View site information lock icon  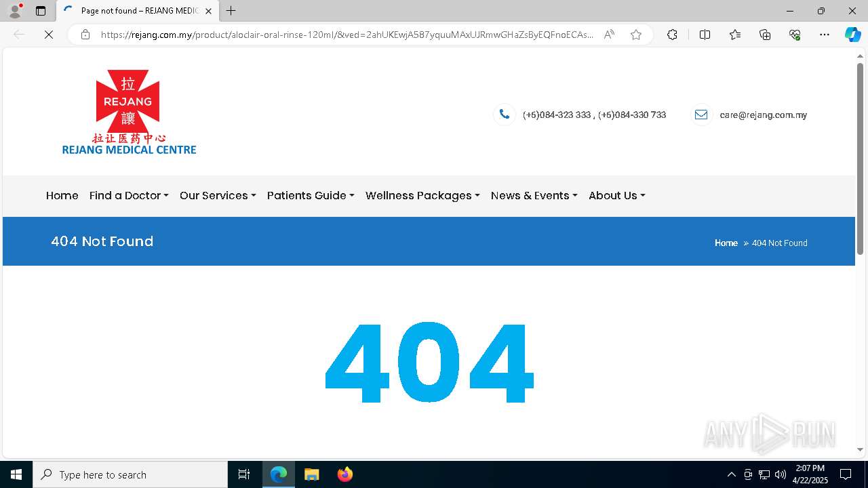85,35
